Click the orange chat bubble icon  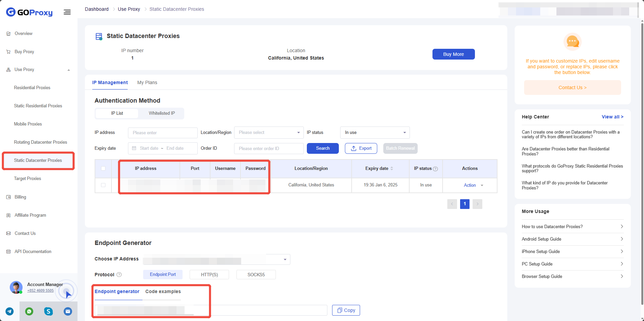coord(572,42)
